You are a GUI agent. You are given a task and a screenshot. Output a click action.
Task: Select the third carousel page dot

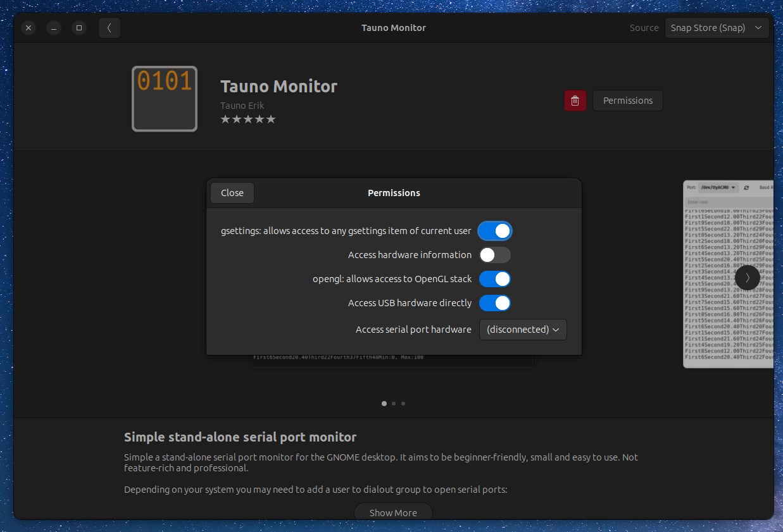(x=403, y=403)
